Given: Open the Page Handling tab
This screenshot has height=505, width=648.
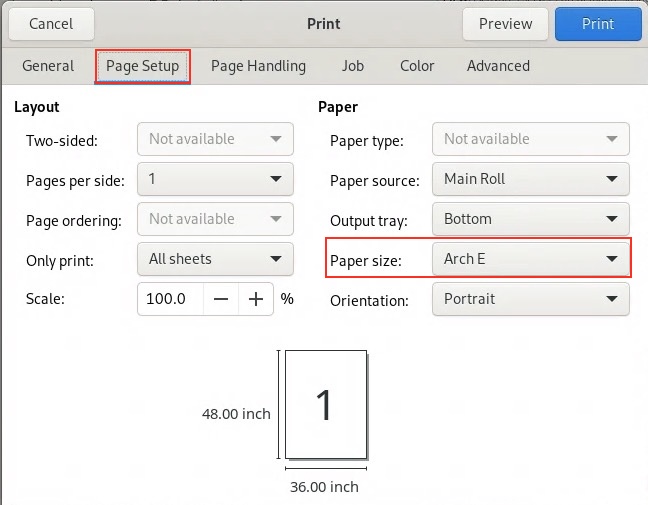Looking at the screenshot, I should point(258,66).
